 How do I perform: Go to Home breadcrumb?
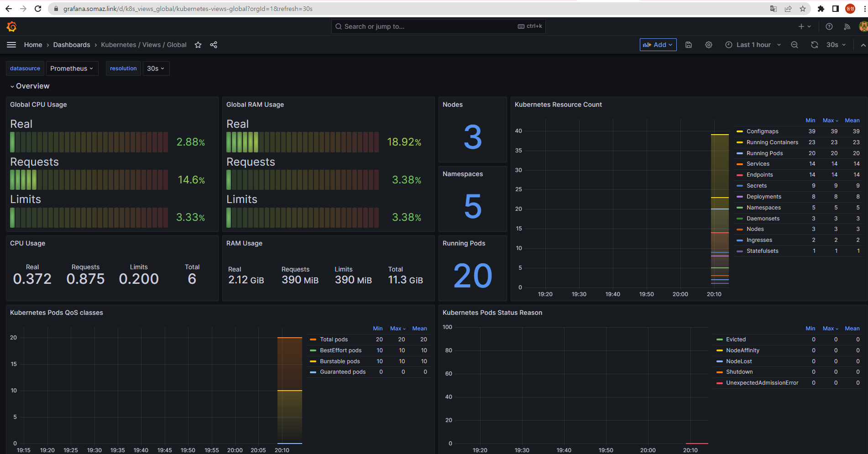[33, 45]
